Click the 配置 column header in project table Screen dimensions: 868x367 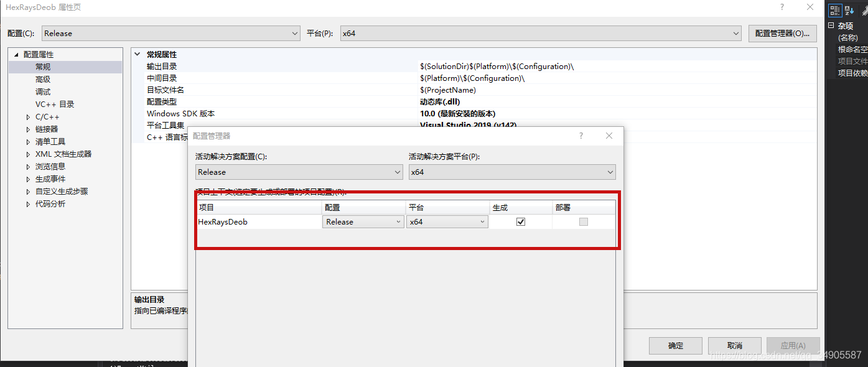363,208
